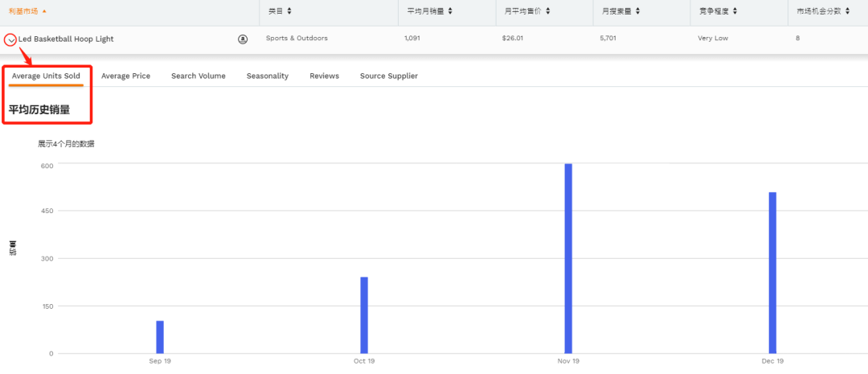Click the Oct 19 sales bar
868x374 pixels.
coord(364,315)
